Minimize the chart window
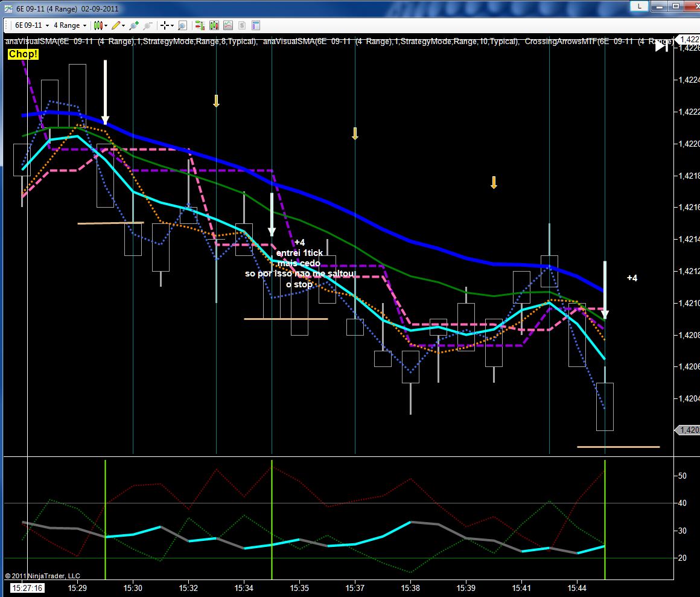The height and width of the screenshot is (597, 700). 660,6
